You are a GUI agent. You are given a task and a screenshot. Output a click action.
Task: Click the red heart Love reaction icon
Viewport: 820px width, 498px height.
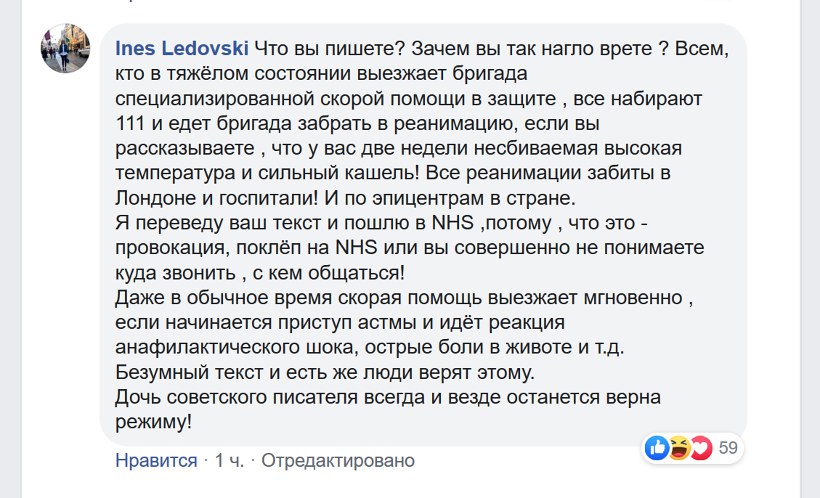(700, 448)
